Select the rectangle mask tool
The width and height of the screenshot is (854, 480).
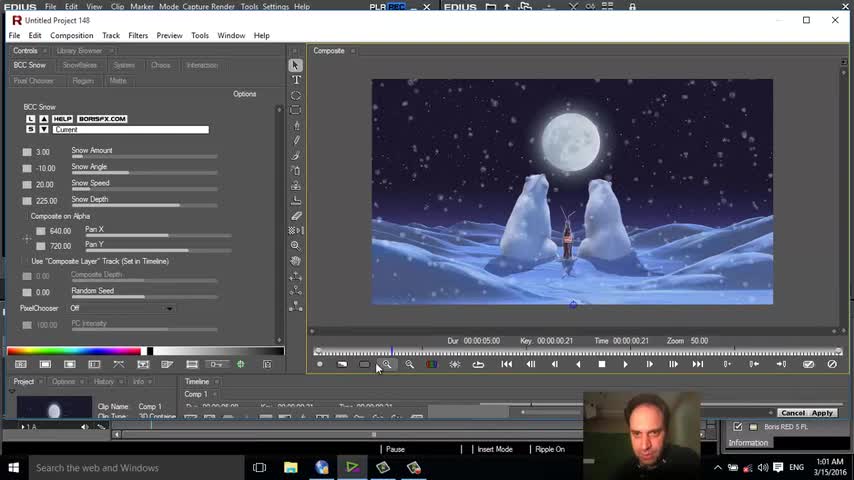point(296,110)
